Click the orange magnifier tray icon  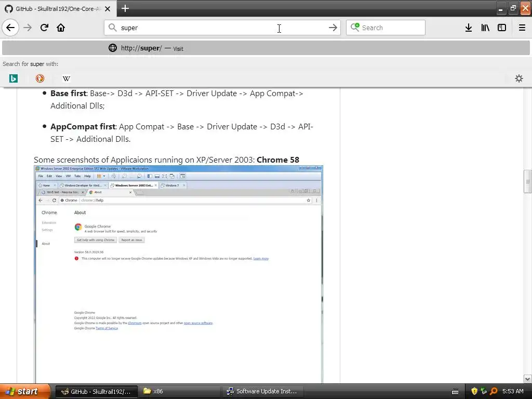pos(494,391)
